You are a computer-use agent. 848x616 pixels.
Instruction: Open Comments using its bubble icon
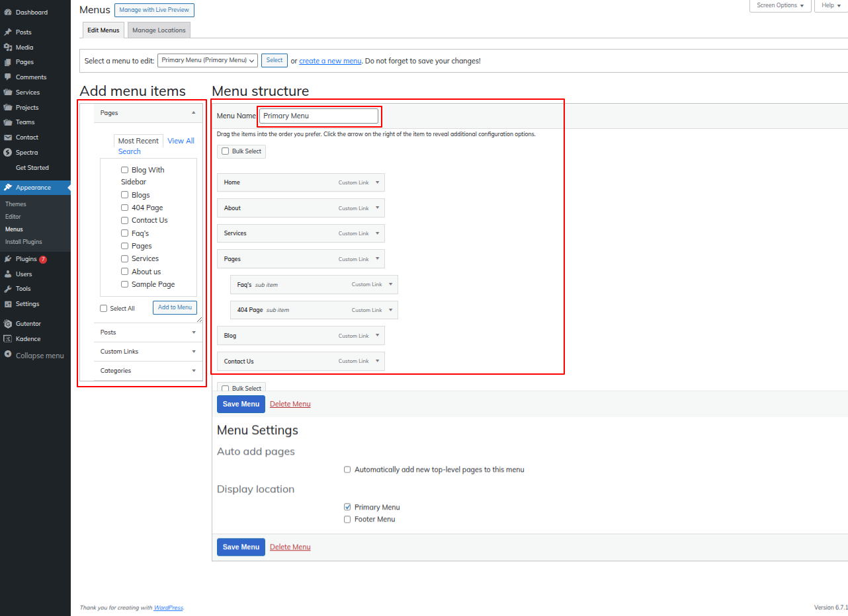[8, 77]
